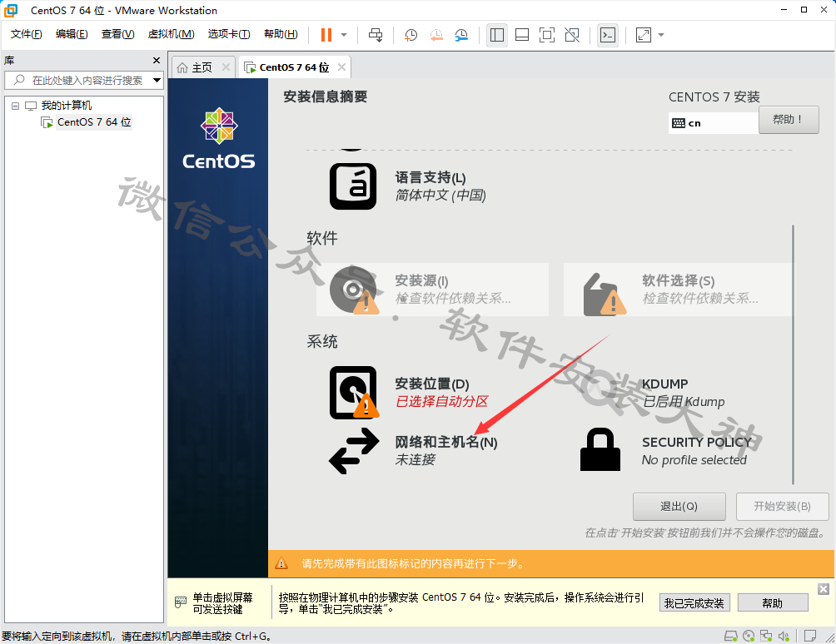Click the 我已完成安装 button

(694, 603)
